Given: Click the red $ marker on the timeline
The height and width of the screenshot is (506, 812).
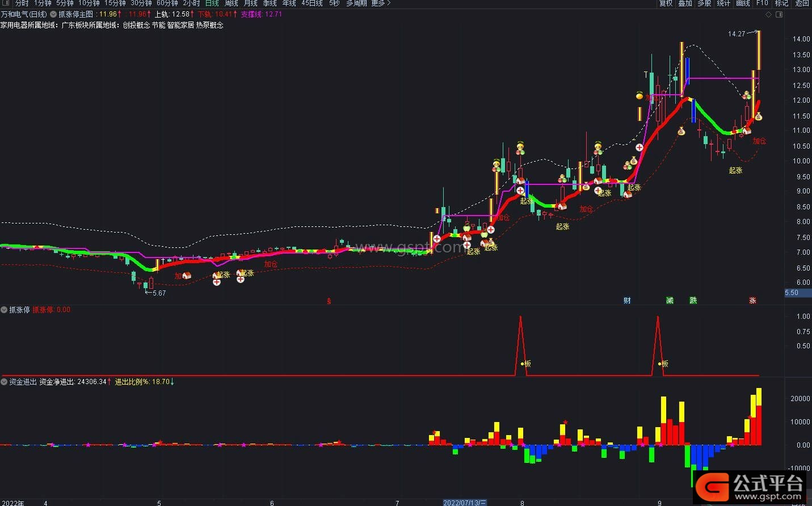Looking at the screenshot, I should 329,301.
